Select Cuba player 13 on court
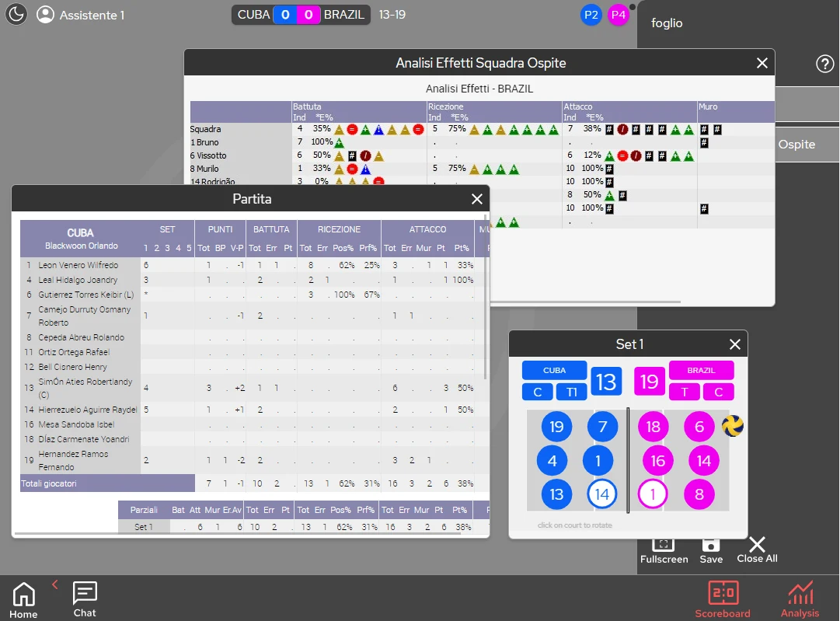The width and height of the screenshot is (840, 621). point(556,494)
